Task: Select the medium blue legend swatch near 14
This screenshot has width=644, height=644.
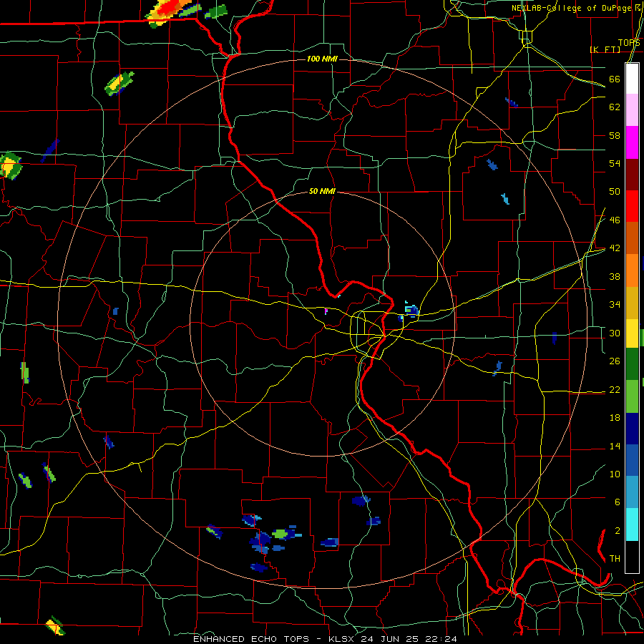Action: click(x=632, y=461)
